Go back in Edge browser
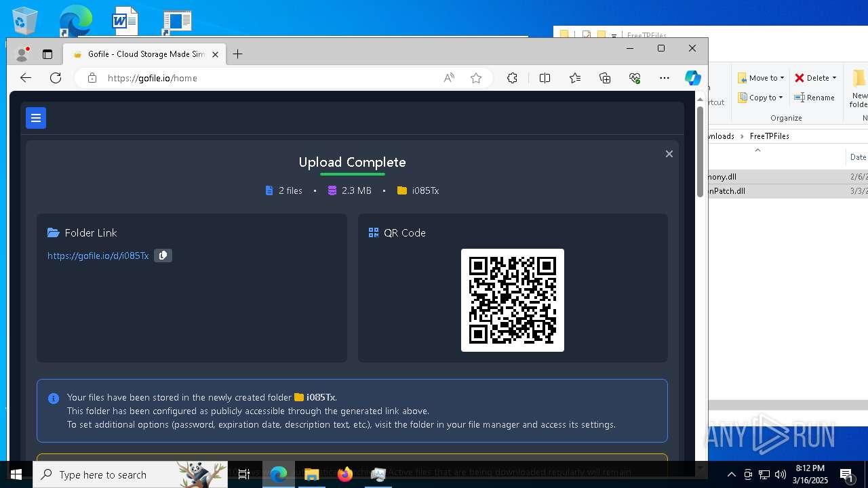This screenshot has width=868, height=488. tap(26, 78)
